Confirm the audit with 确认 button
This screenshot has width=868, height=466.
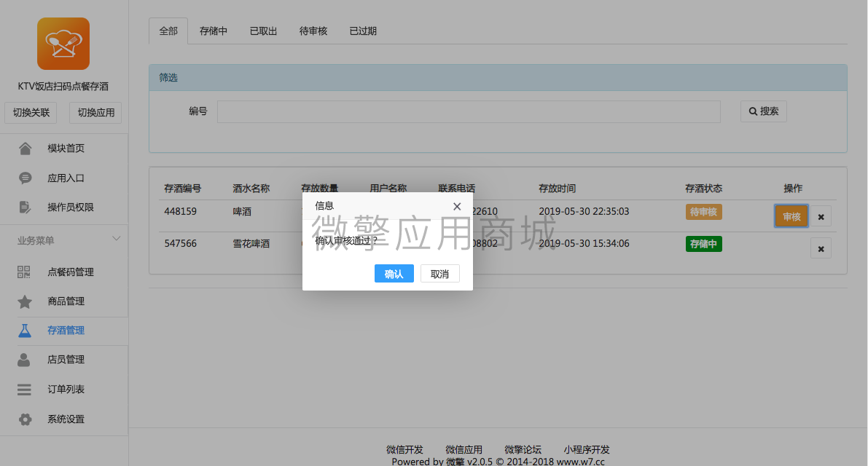(394, 274)
